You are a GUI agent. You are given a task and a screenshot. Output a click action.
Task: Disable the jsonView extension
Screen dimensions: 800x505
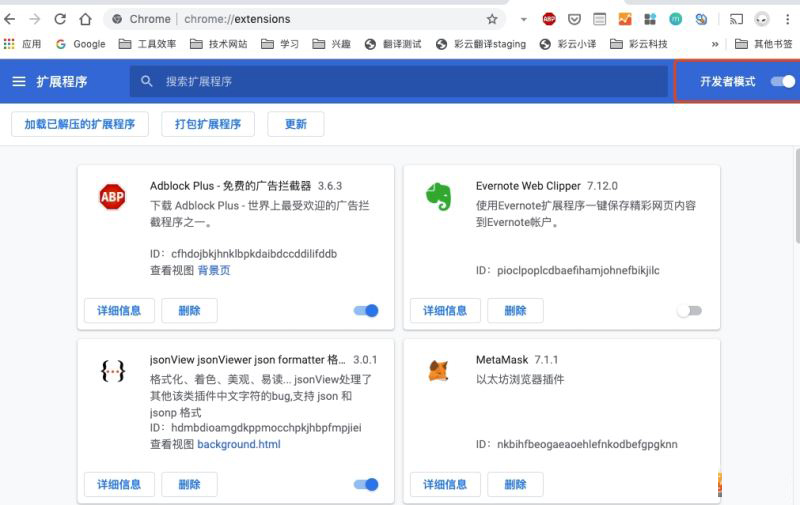366,485
